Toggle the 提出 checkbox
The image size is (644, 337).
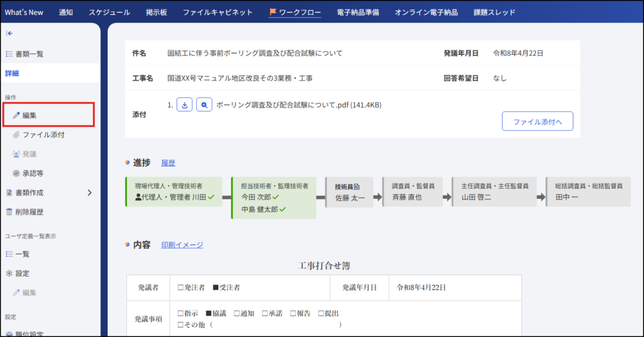click(321, 313)
